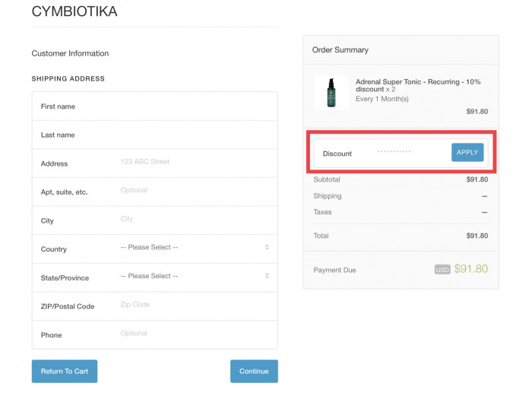Click into the First name field
This screenshot has height=393, width=532.
(x=155, y=106)
